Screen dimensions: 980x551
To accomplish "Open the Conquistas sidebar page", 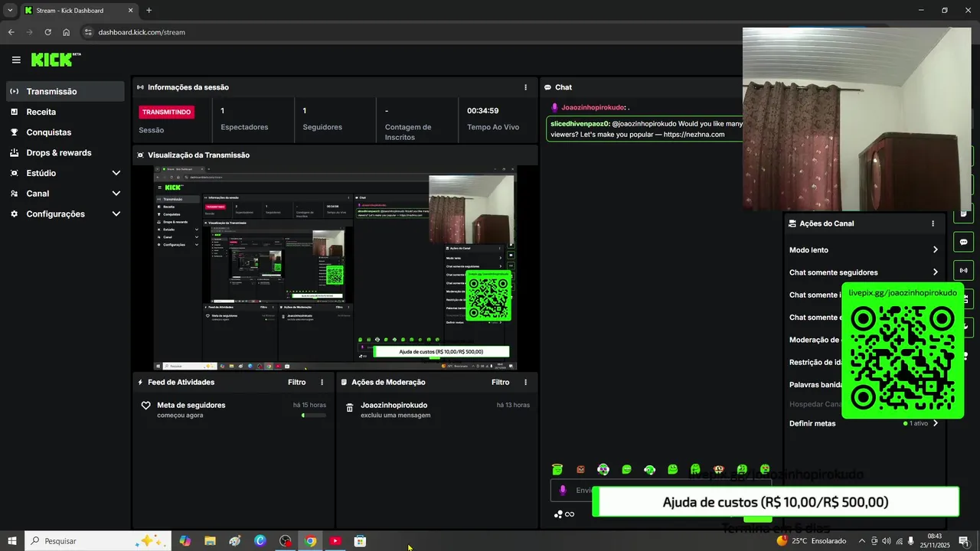I will coord(65,132).
